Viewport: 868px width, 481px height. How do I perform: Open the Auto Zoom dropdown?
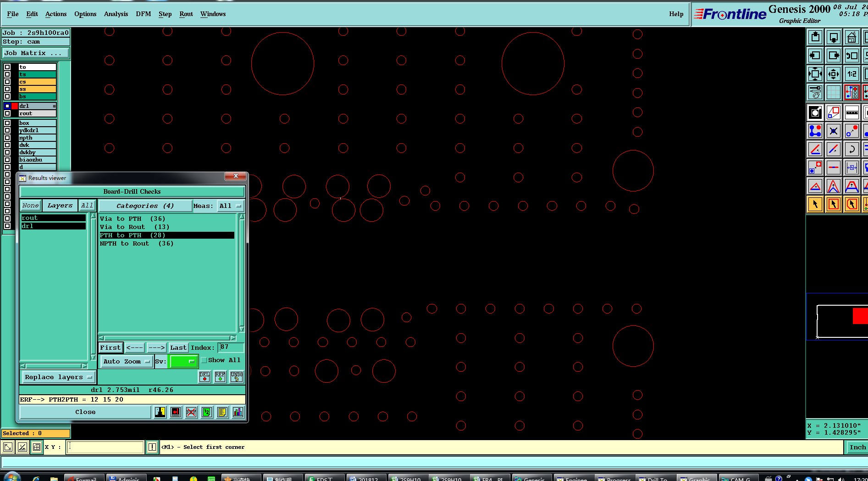pos(126,361)
